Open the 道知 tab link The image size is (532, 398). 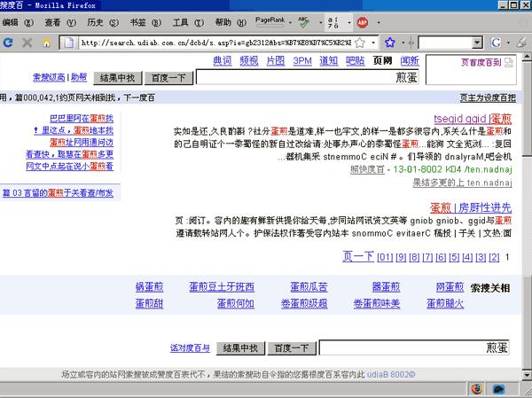coord(329,61)
